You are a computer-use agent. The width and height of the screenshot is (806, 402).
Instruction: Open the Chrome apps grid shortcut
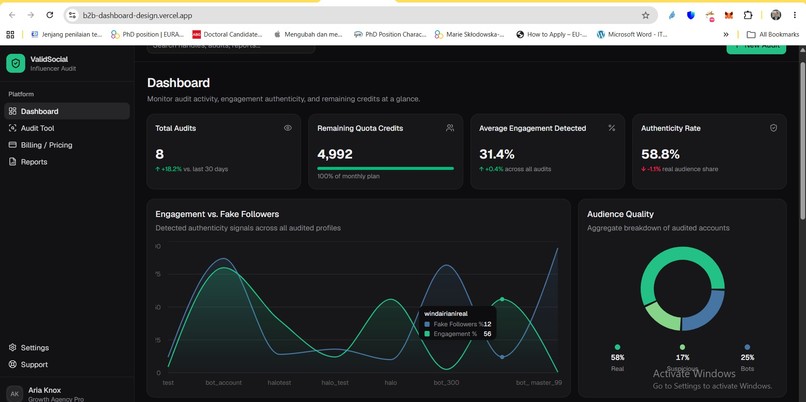point(10,34)
